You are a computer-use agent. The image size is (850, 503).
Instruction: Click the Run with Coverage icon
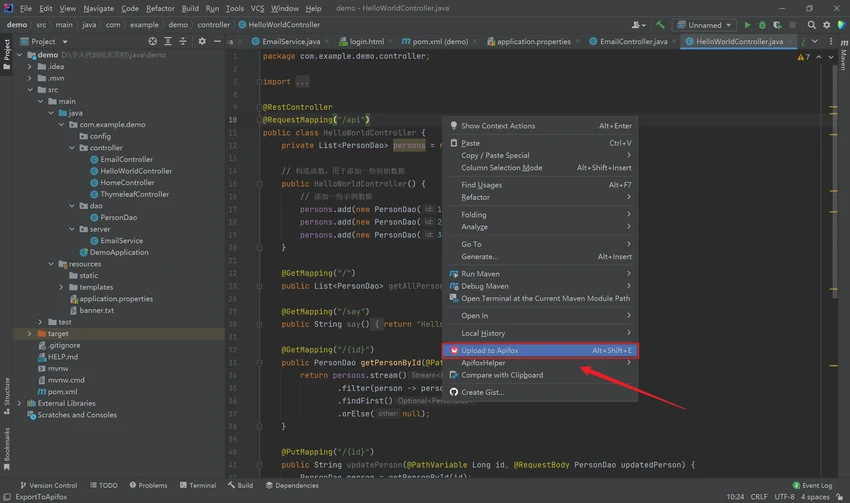777,25
